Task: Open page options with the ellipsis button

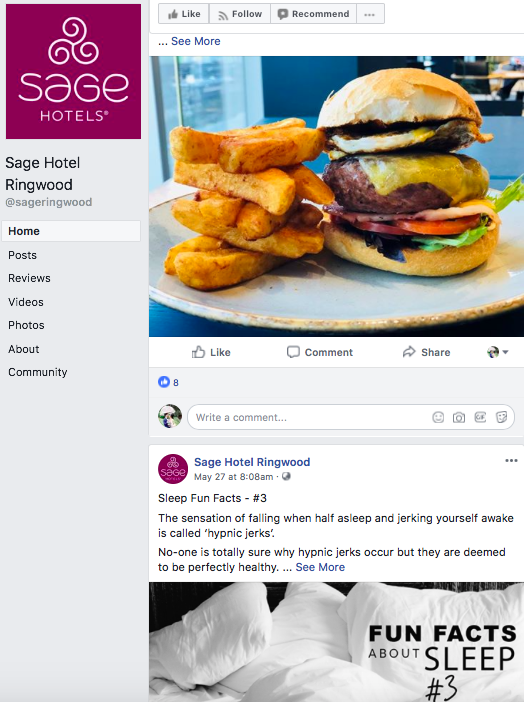Action: (370, 14)
